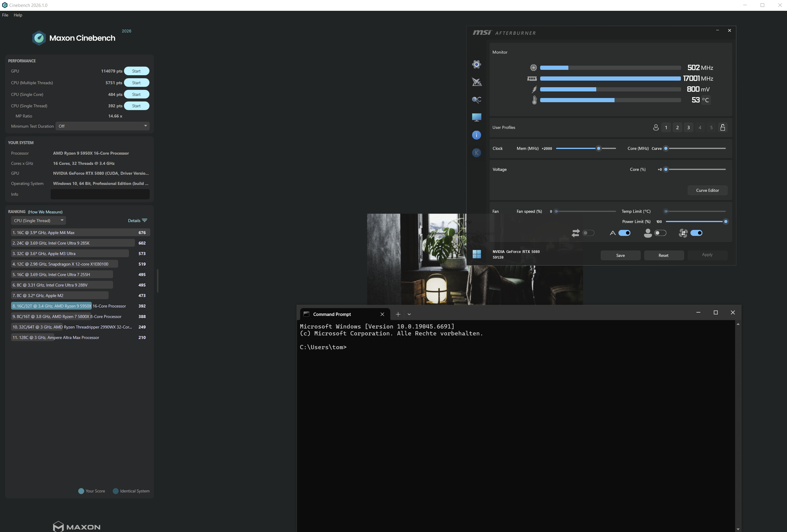Screen dimensions: 787x532
Task: Click the round K icon in Afterburner sidebar
Action: pyautogui.click(x=477, y=153)
